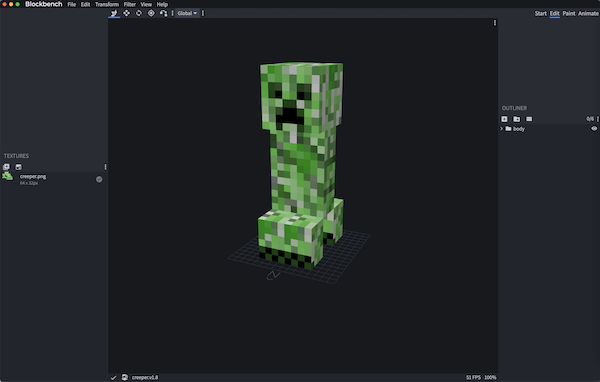
Task: Open the Help menu
Action: coord(162,5)
